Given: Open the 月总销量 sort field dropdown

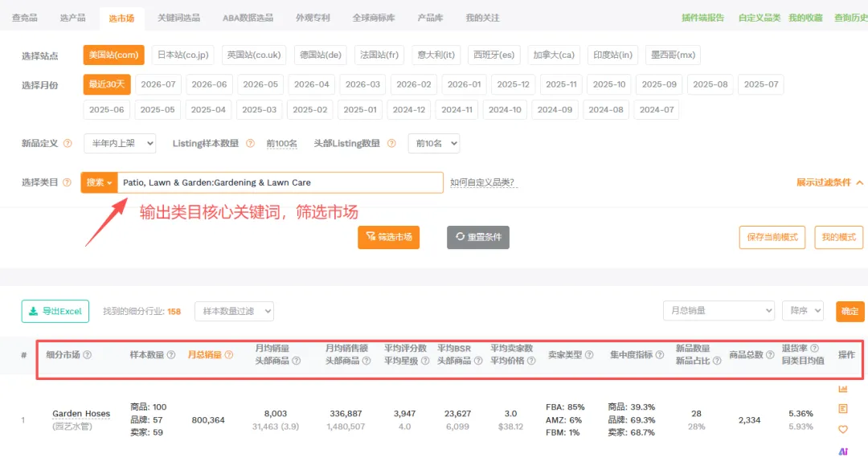Looking at the screenshot, I should [719, 310].
